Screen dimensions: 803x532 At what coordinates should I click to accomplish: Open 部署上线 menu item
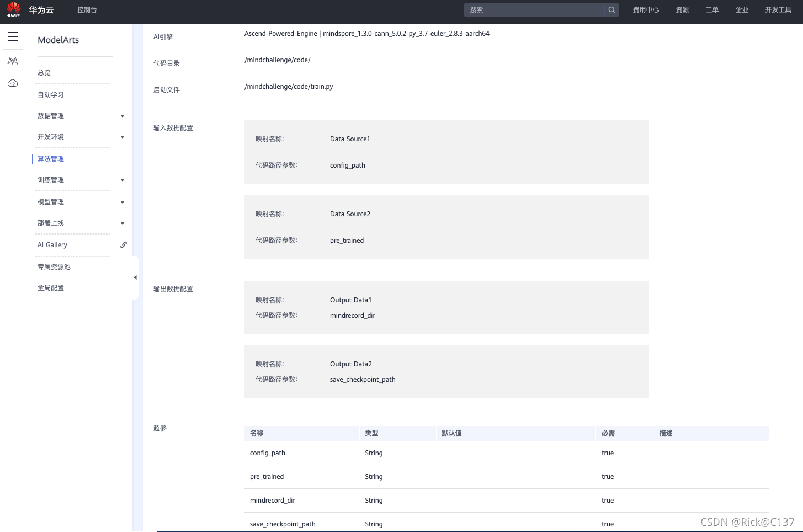(51, 223)
